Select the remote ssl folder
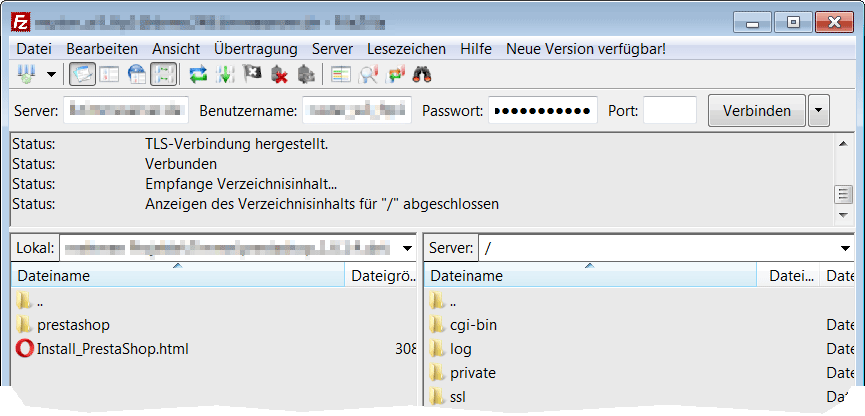 (458, 396)
